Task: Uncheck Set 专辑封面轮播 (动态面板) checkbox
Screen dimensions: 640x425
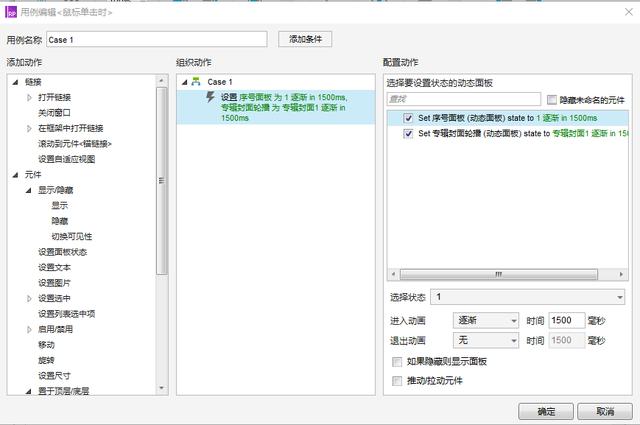Action: 408,134
